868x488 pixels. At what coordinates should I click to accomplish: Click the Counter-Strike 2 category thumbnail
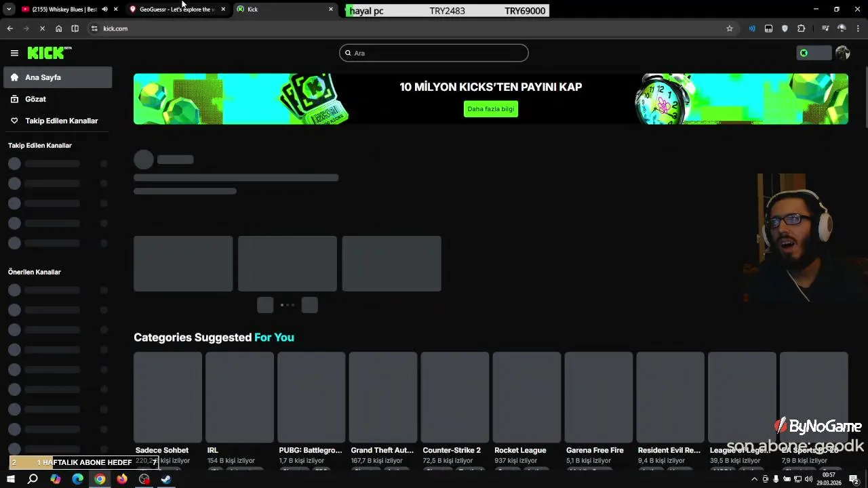455,397
